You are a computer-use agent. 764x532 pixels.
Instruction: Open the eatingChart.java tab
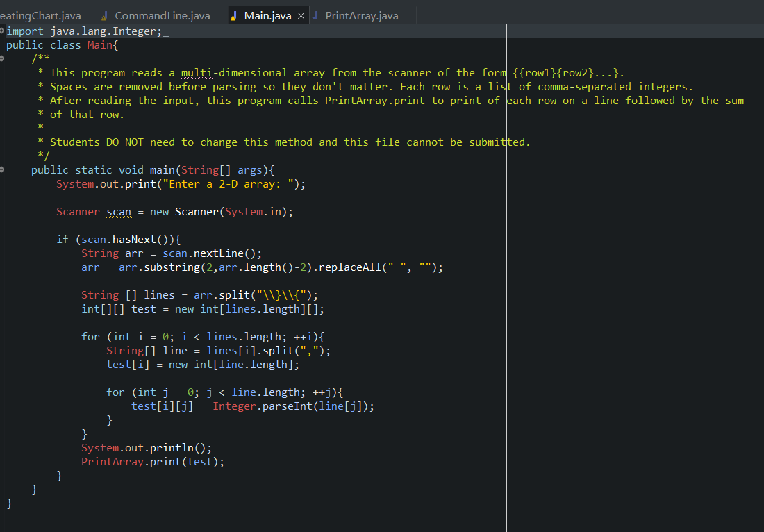pos(42,15)
